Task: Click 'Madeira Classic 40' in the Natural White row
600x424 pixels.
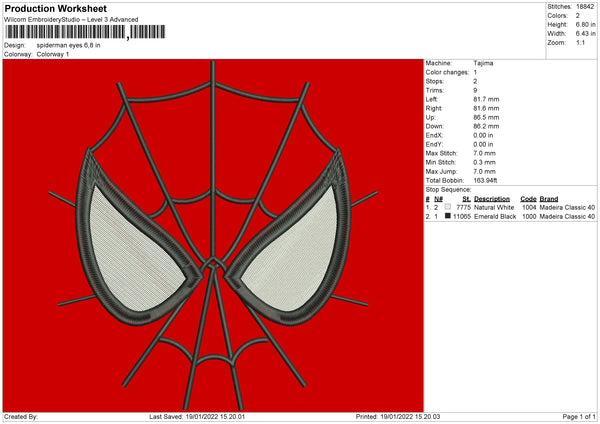Action: (567, 207)
